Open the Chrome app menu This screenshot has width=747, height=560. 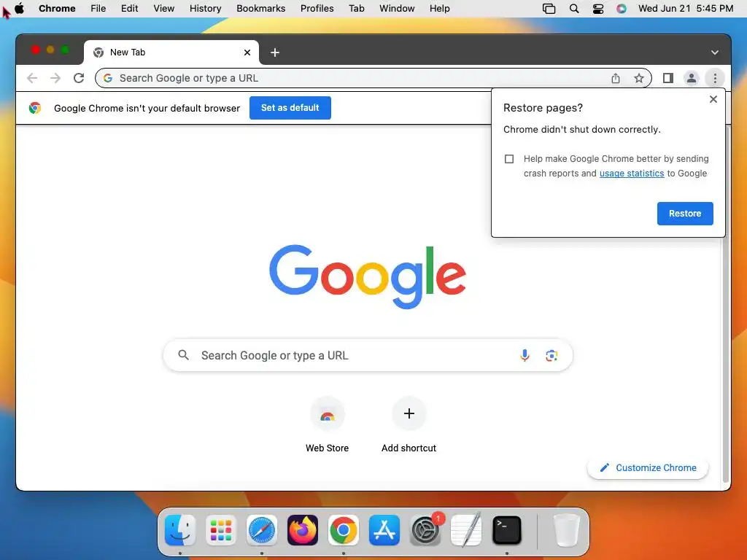(57, 9)
